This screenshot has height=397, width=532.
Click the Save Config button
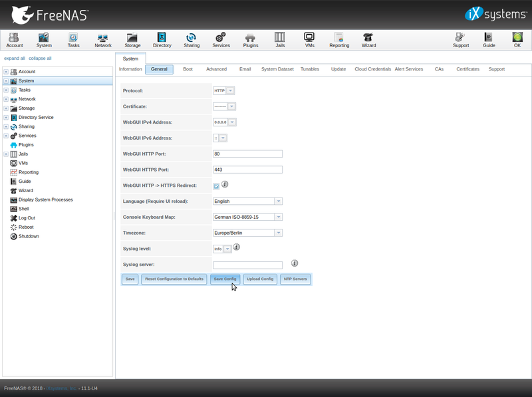pos(225,279)
